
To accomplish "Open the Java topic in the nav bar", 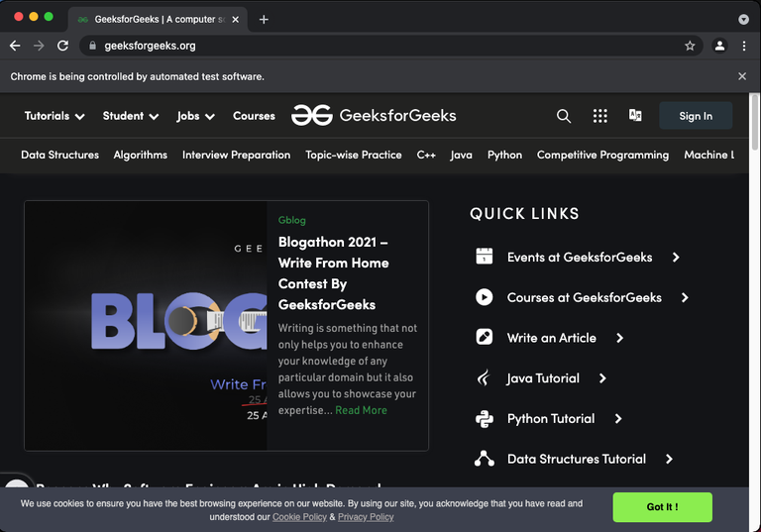I will 461,155.
